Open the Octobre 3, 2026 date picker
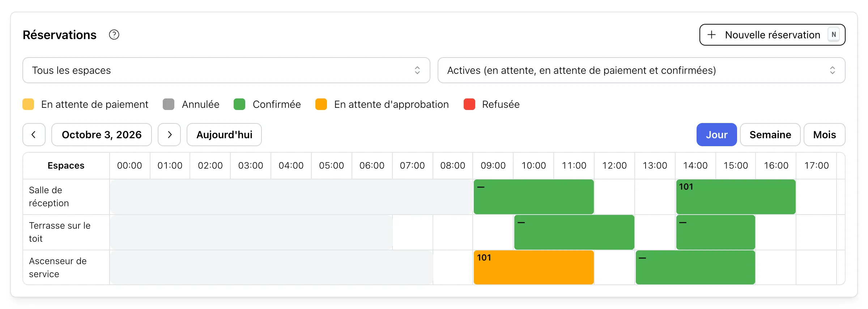This screenshot has width=868, height=309. pyautogui.click(x=102, y=135)
